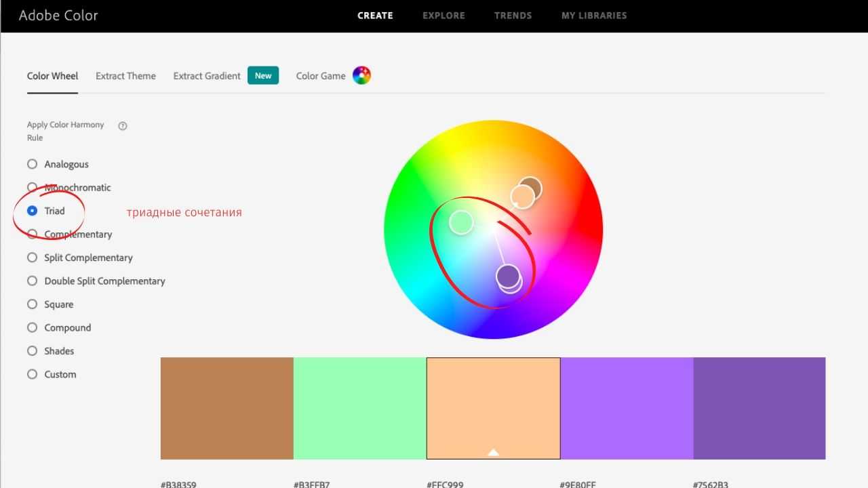The height and width of the screenshot is (488, 868).
Task: Open My Libraries in top navigation
Action: 594,16
